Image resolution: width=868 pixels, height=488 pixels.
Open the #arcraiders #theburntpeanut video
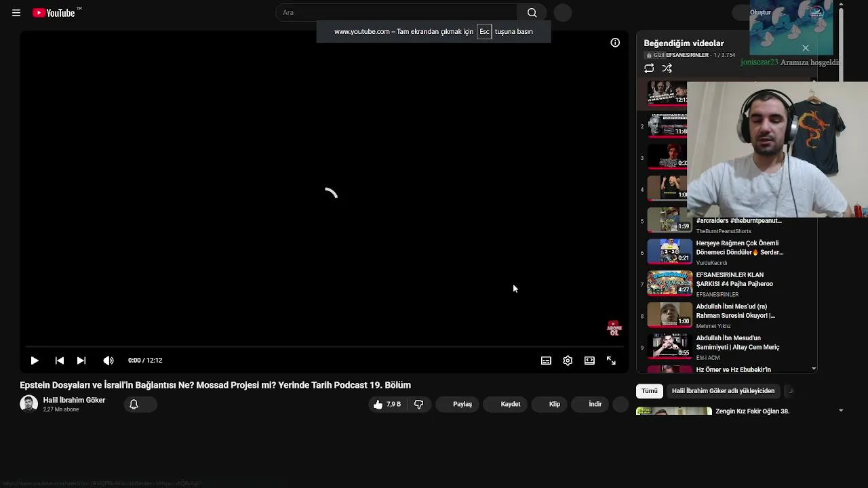click(x=738, y=220)
